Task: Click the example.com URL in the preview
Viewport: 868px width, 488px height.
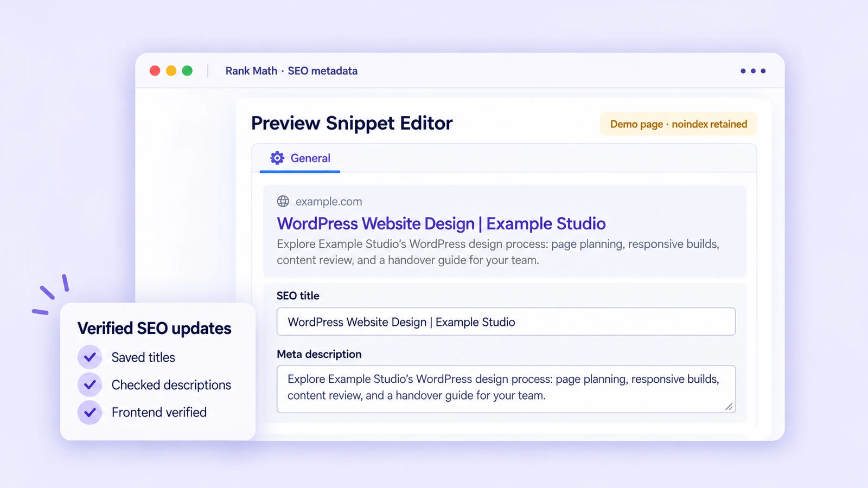Action: coord(329,202)
